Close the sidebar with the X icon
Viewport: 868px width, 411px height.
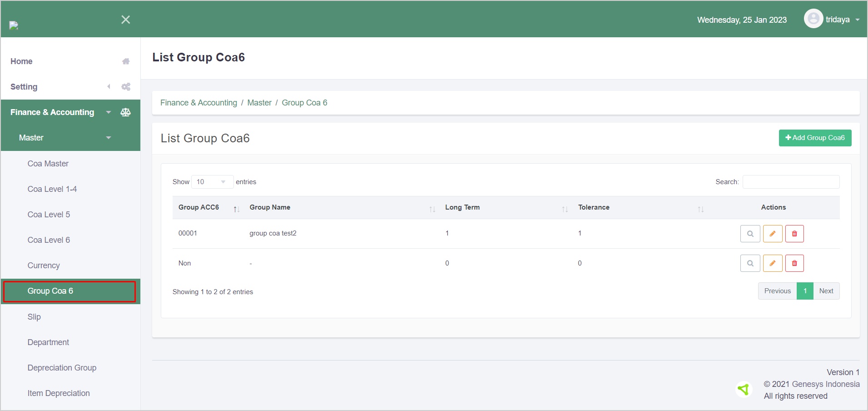pos(126,20)
